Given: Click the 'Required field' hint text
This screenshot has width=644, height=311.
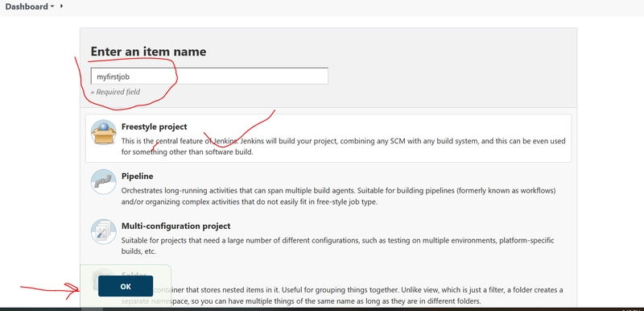Looking at the screenshot, I should click(x=115, y=92).
